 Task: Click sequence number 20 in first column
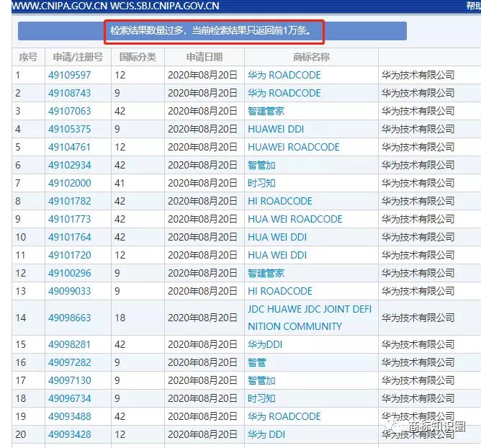coord(21,434)
